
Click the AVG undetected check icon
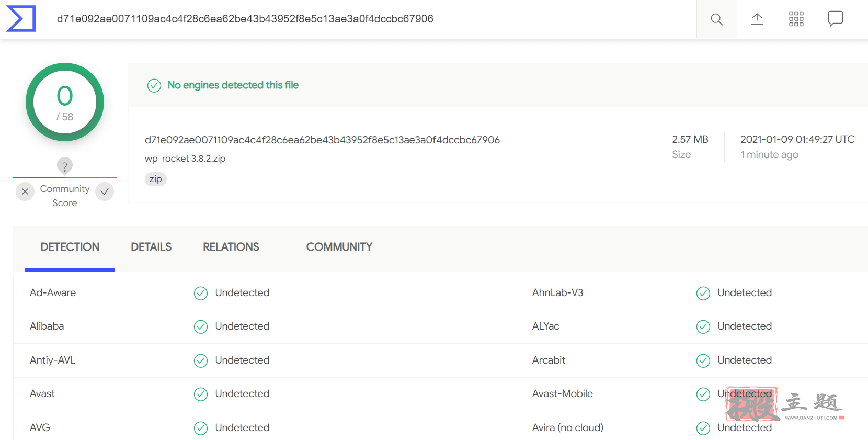point(201,428)
